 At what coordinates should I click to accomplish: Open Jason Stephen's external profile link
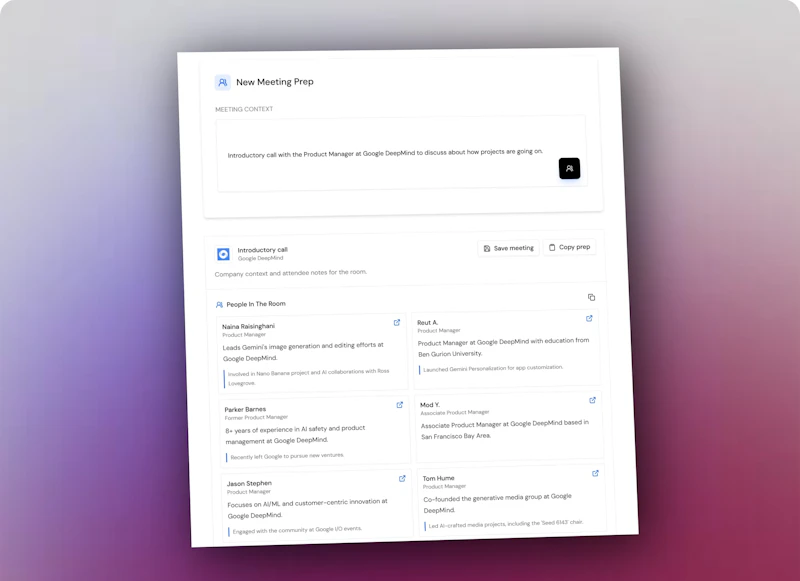click(x=402, y=478)
